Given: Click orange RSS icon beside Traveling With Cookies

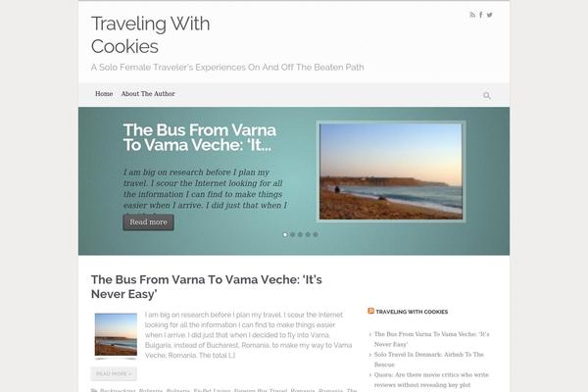Looking at the screenshot, I should [x=370, y=311].
